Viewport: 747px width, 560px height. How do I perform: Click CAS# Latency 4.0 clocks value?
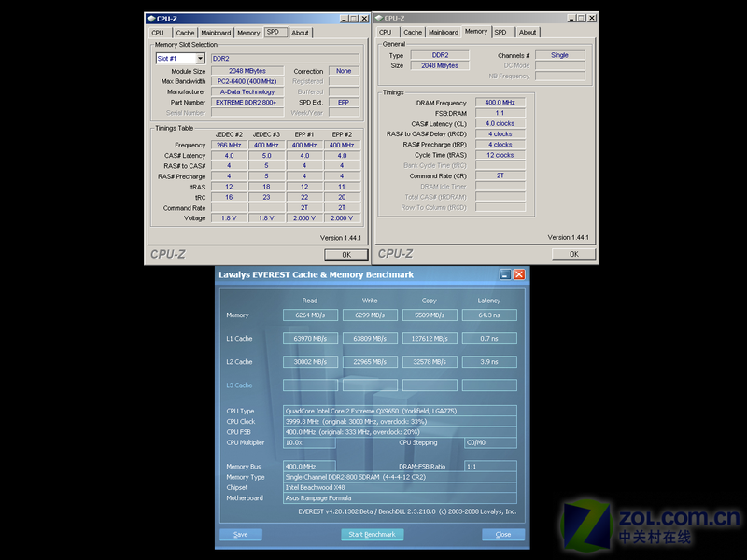pyautogui.click(x=500, y=123)
